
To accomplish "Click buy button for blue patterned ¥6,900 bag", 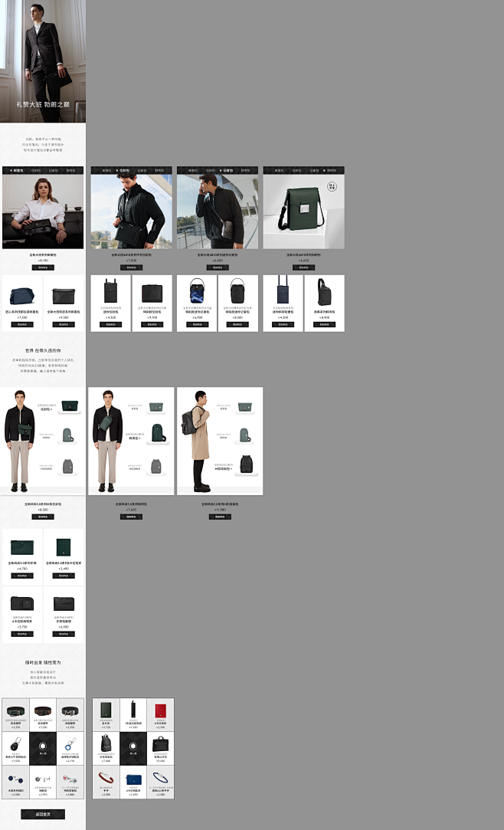I will point(197,324).
